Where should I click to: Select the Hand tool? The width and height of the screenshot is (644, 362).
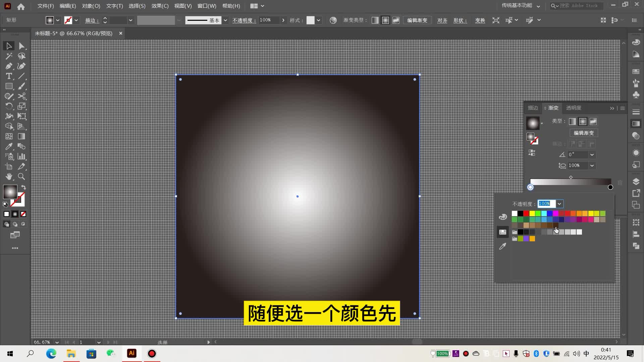point(9,177)
